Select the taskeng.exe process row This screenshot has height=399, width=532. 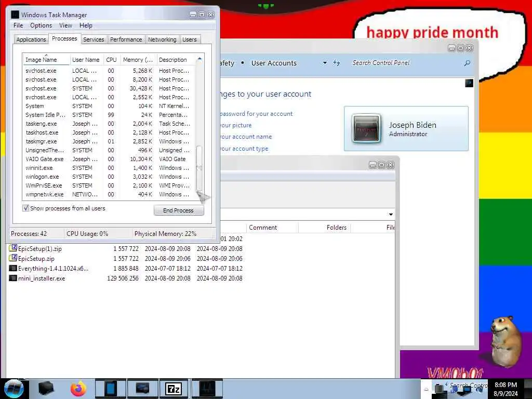[x=109, y=124]
